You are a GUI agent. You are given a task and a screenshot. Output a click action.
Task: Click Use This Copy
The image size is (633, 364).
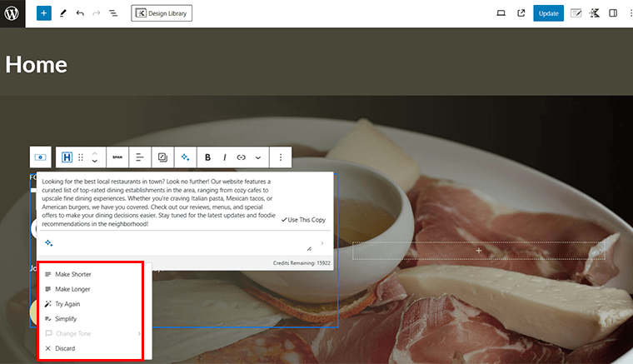[303, 220]
